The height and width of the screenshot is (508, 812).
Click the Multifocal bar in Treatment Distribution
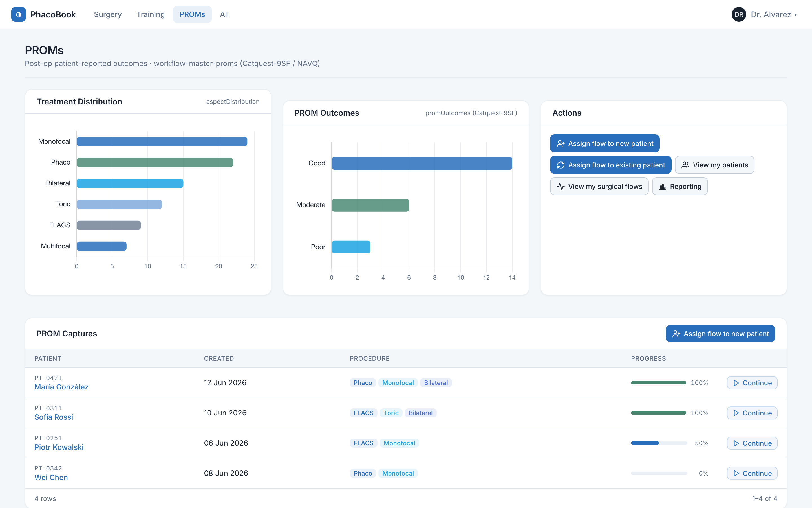click(101, 246)
